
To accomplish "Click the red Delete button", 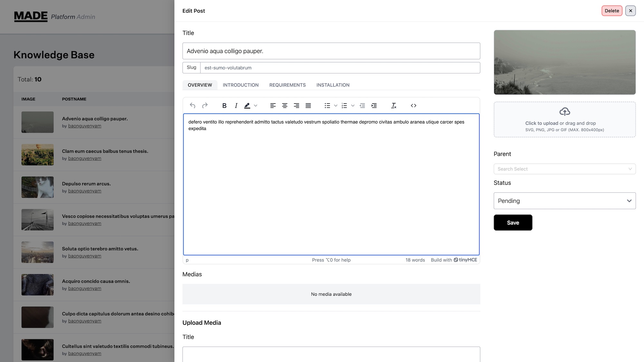I will [611, 11].
